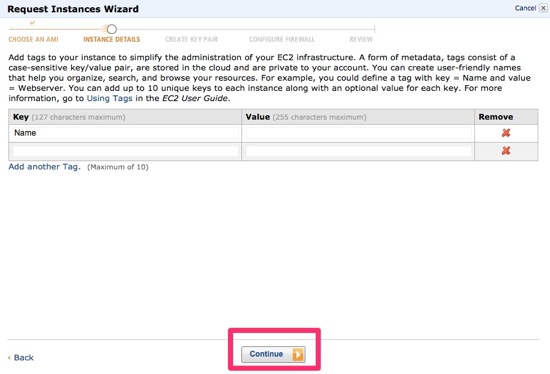Select the Review step
The height and width of the screenshot is (374, 550).
[361, 39]
